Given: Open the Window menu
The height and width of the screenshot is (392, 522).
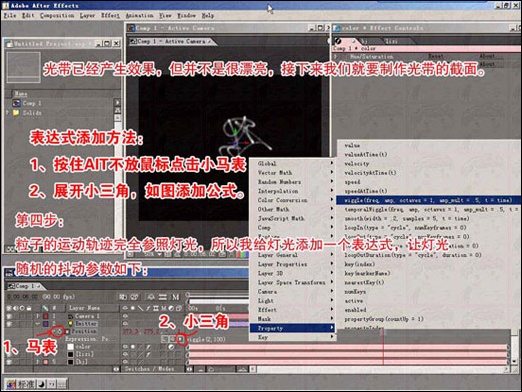Looking at the screenshot, I should (x=186, y=16).
